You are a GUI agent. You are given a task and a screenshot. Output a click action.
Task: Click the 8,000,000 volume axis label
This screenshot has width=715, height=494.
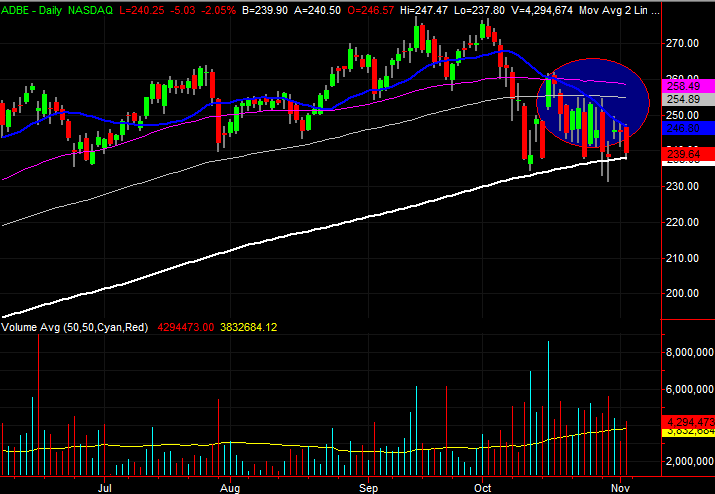(x=689, y=352)
